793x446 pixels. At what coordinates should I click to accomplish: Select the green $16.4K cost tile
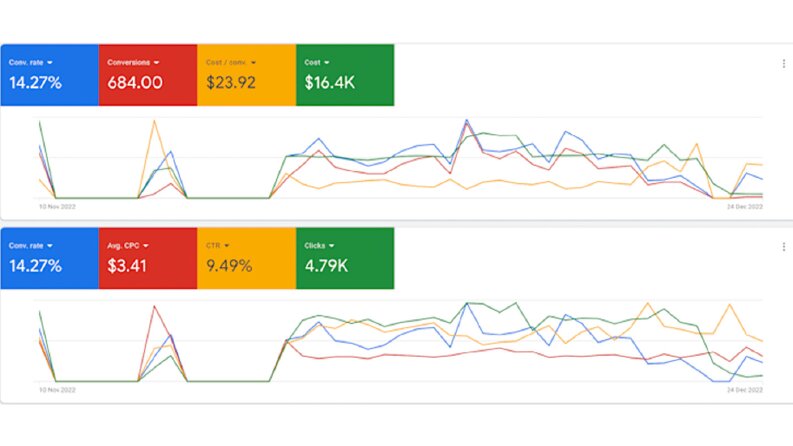[345, 75]
